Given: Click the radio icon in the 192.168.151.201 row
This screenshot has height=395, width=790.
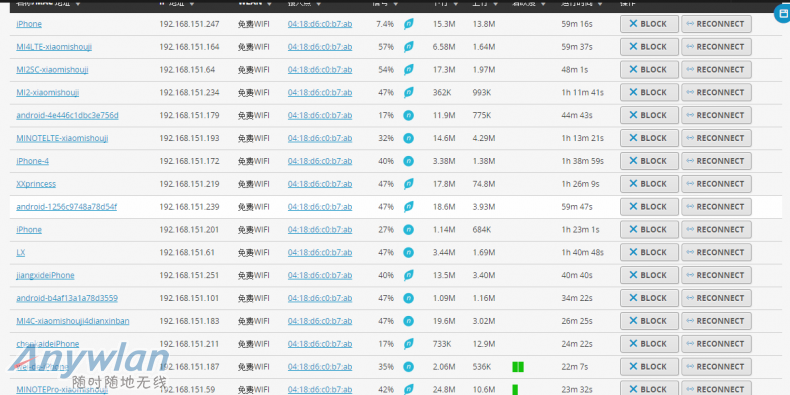Looking at the screenshot, I should pyautogui.click(x=409, y=230).
